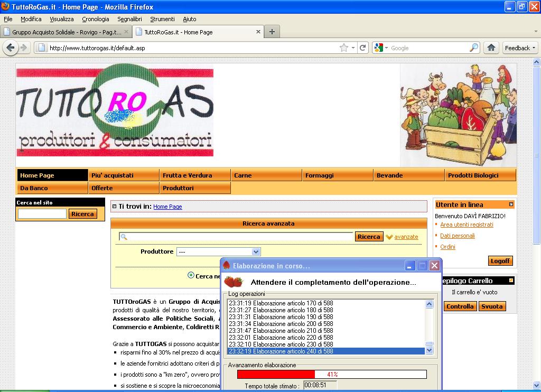
Task: Start search with the magnifier icon
Action: [x=474, y=48]
